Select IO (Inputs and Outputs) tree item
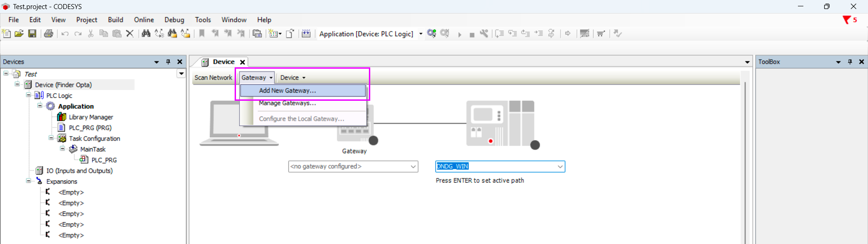This screenshot has width=868, height=244. pyautogui.click(x=80, y=171)
